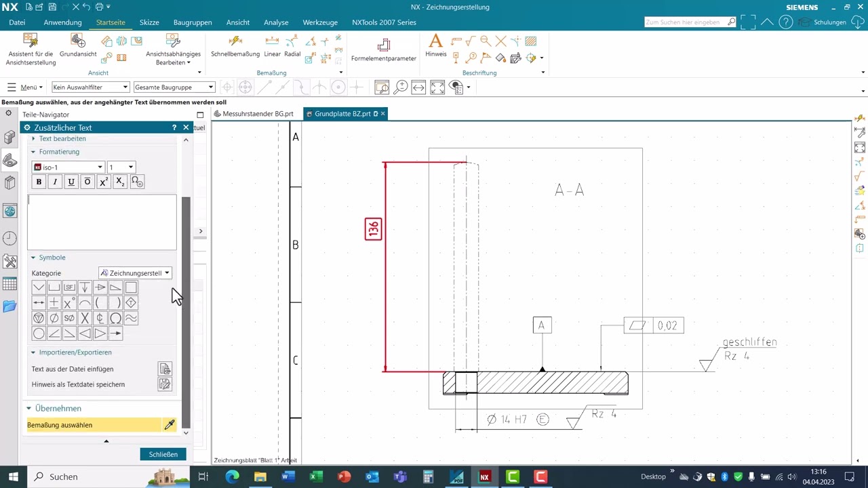
Task: Click the Text aus der Datei einfügen icon
Action: coord(165,369)
